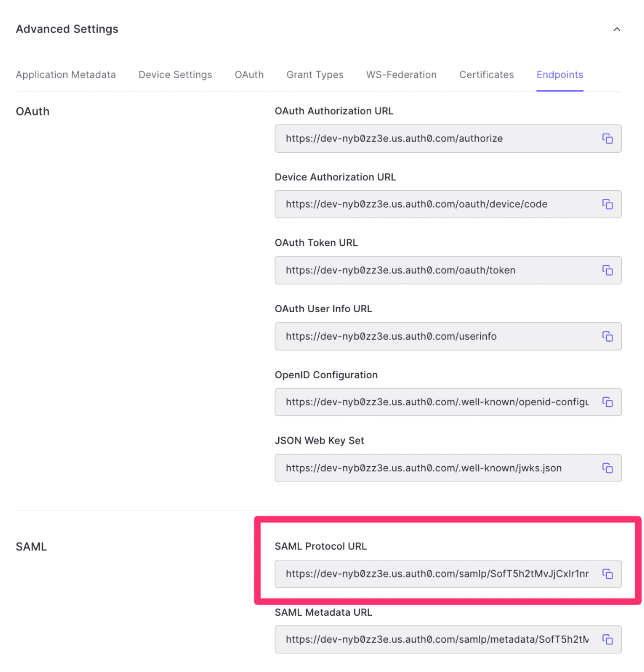This screenshot has height=672, width=644.
Task: Copy the SAML Protocol URL
Action: coord(608,574)
